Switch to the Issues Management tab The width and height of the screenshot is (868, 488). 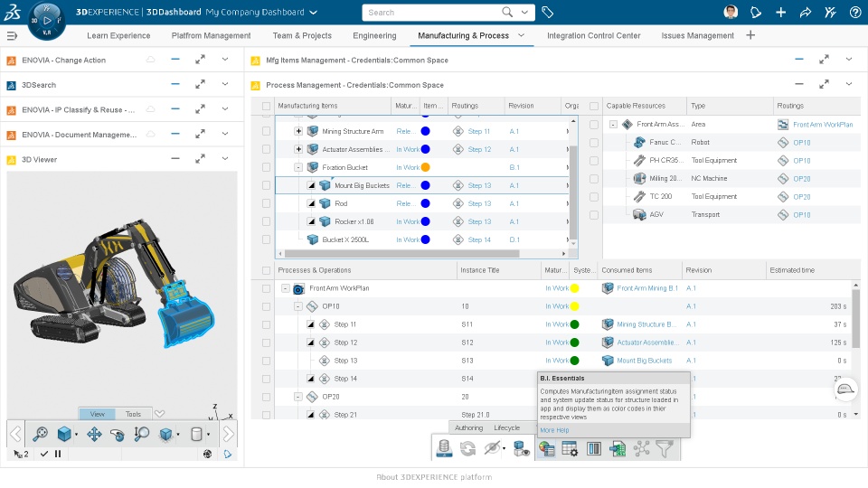point(697,36)
